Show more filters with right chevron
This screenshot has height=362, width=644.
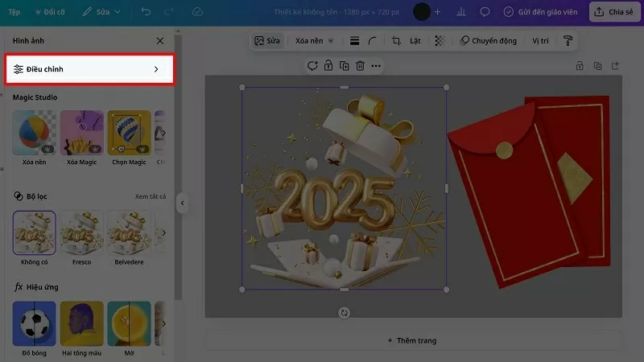163,233
